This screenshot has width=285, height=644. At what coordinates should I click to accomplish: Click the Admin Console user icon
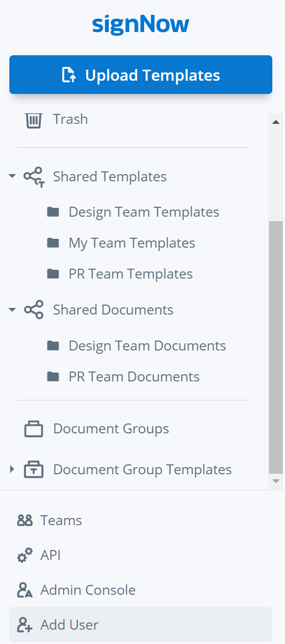point(25,590)
